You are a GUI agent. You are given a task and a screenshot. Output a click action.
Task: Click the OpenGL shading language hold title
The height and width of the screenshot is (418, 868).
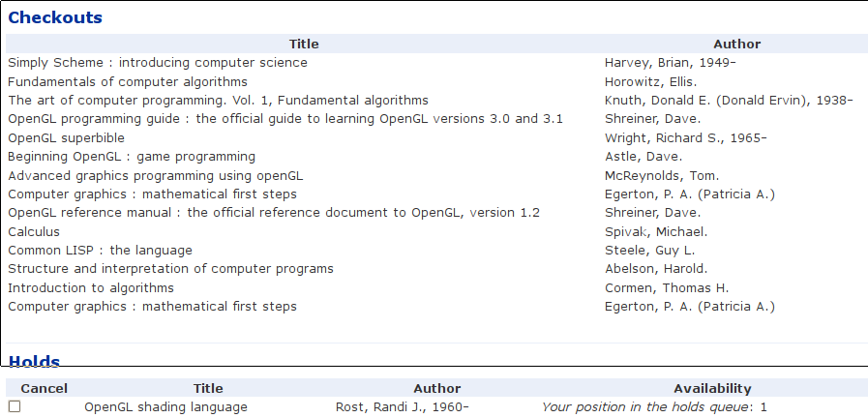coord(165,407)
